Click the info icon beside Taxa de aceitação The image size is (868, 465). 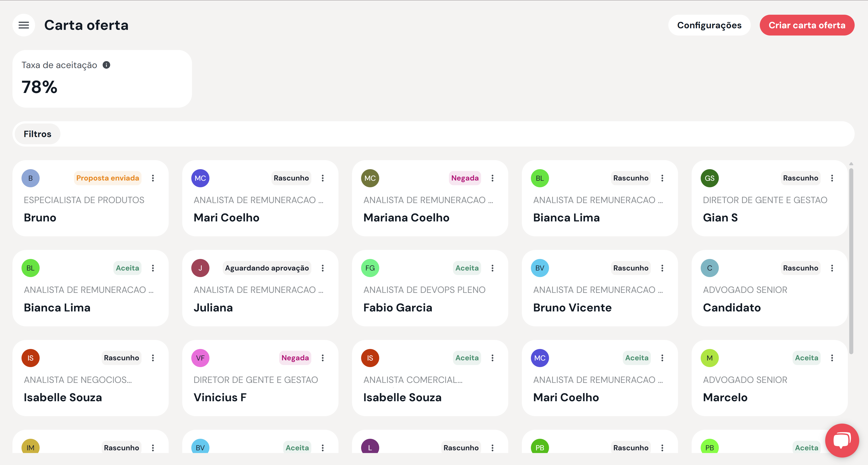pos(106,65)
